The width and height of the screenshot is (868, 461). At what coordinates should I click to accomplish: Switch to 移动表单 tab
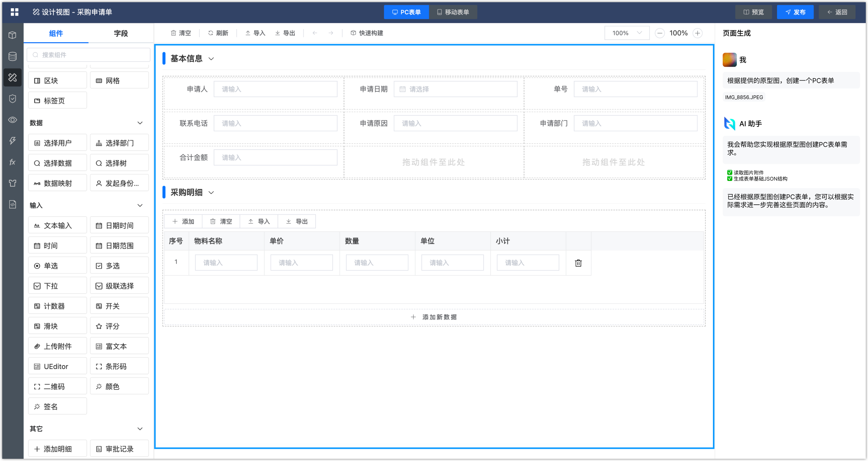click(x=453, y=12)
